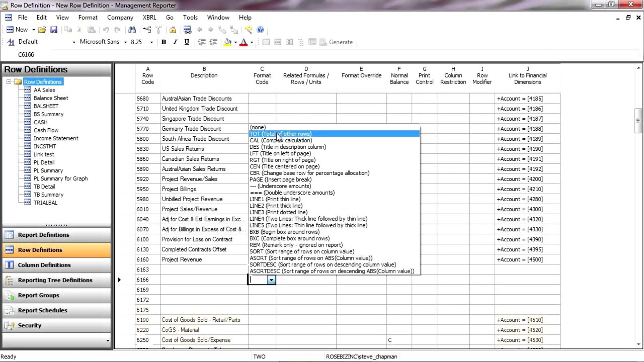
Task: Open the New button dropdown arrow
Action: click(34, 30)
